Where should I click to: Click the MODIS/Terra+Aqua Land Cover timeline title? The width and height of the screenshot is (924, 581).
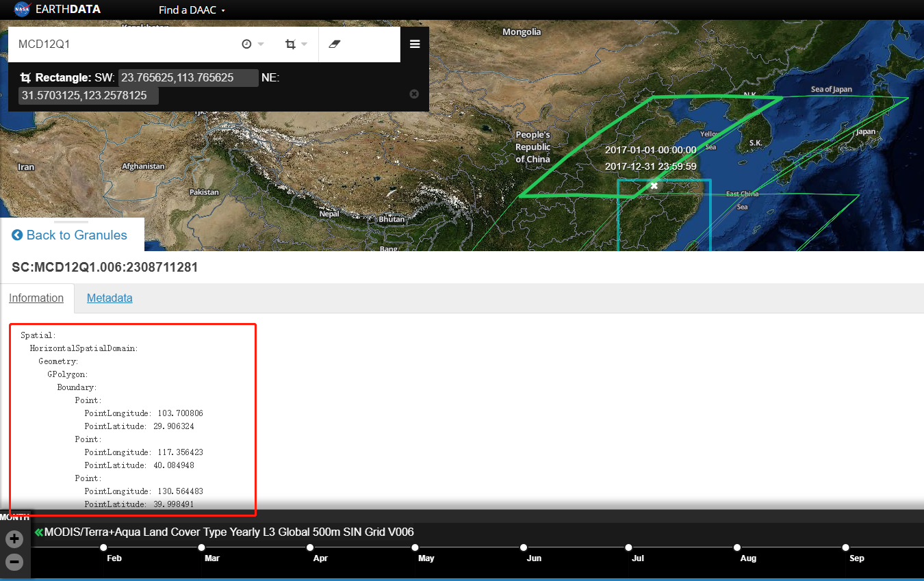coord(229,532)
